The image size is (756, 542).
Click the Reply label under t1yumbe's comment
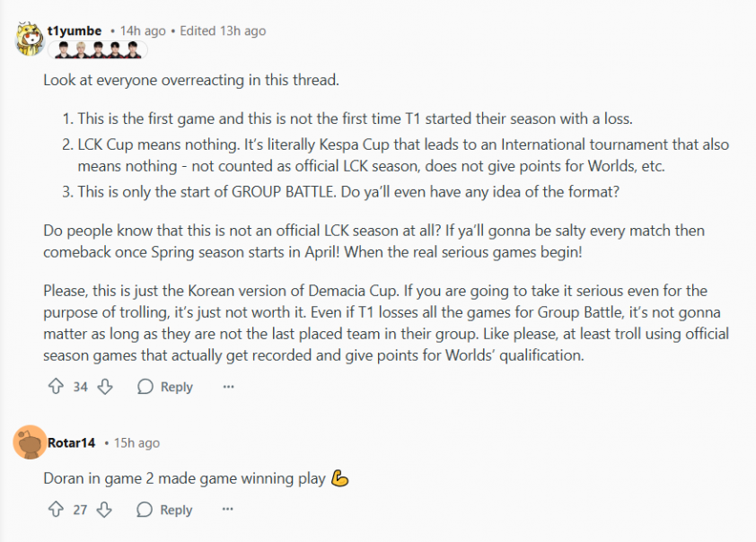point(177,387)
